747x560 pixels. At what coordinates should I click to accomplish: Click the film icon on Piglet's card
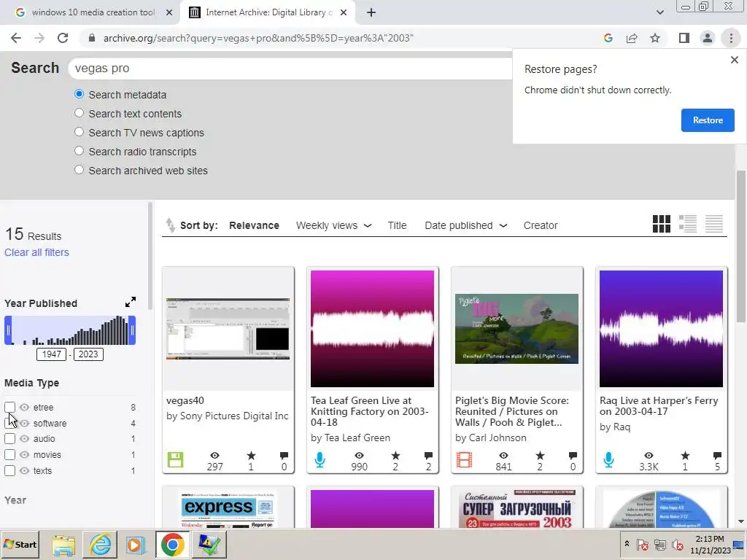464,460
